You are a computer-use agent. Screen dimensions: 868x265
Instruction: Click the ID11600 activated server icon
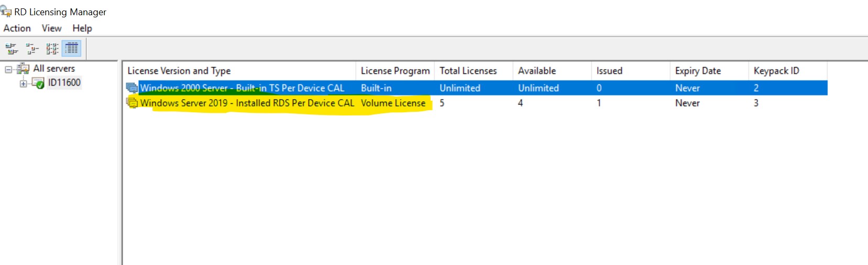[x=38, y=83]
